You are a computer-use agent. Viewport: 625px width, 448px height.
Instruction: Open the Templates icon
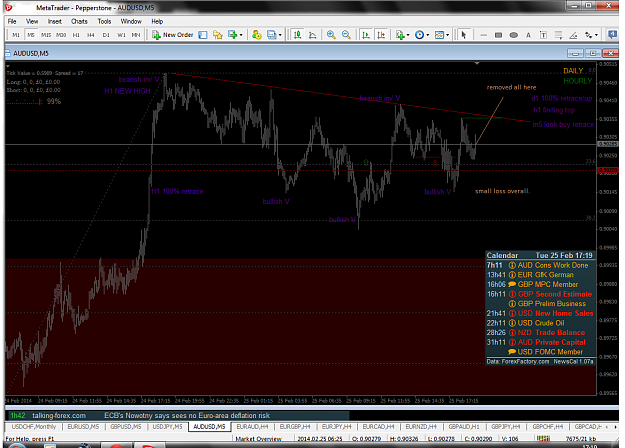click(x=439, y=35)
